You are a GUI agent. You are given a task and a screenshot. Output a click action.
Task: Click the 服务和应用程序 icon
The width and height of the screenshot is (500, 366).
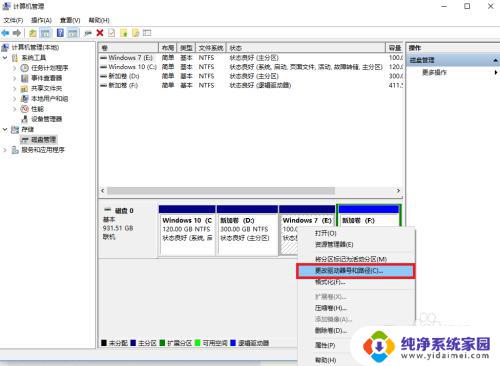[15, 150]
